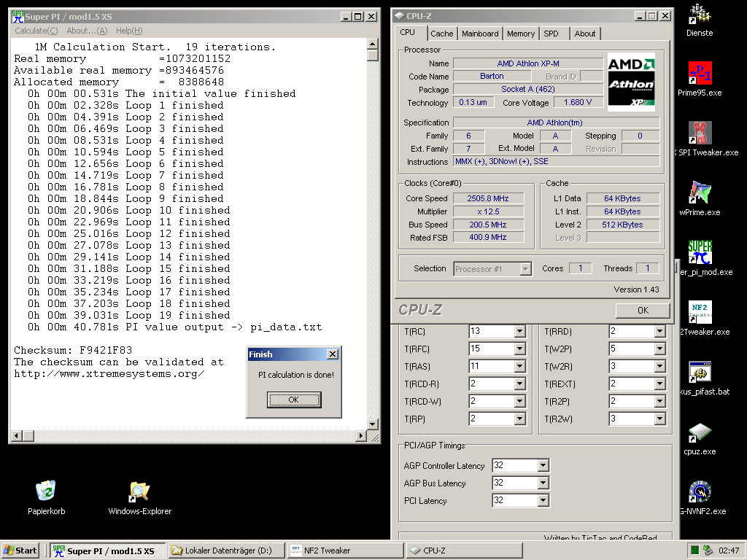Click the Core Voltage value 1.680 V

click(578, 102)
